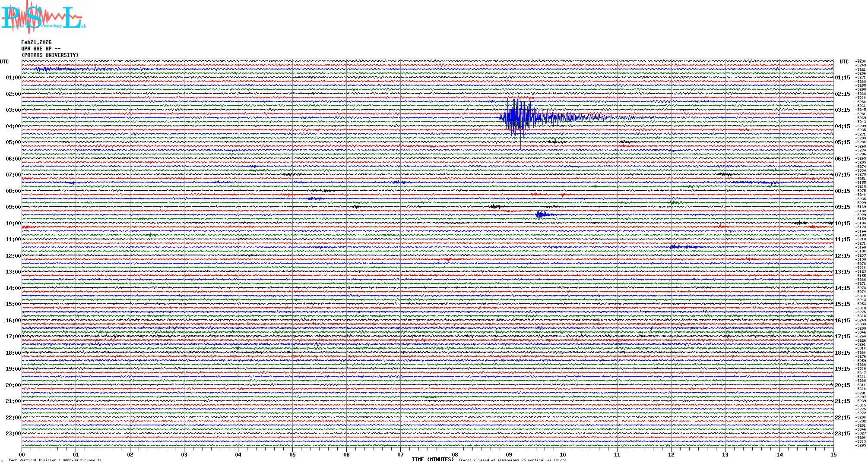Click the PSL Patras Seismology Lab logo
Screen dimensions: 868x466
42,17
